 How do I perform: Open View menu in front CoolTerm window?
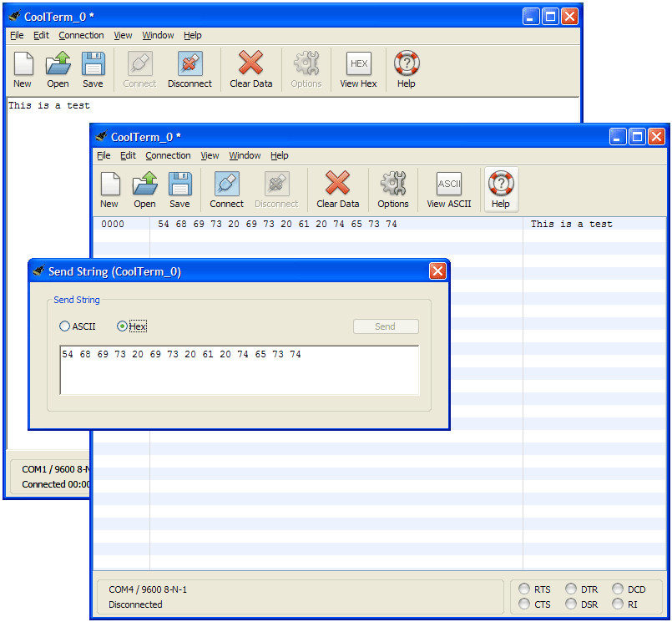tap(210, 155)
